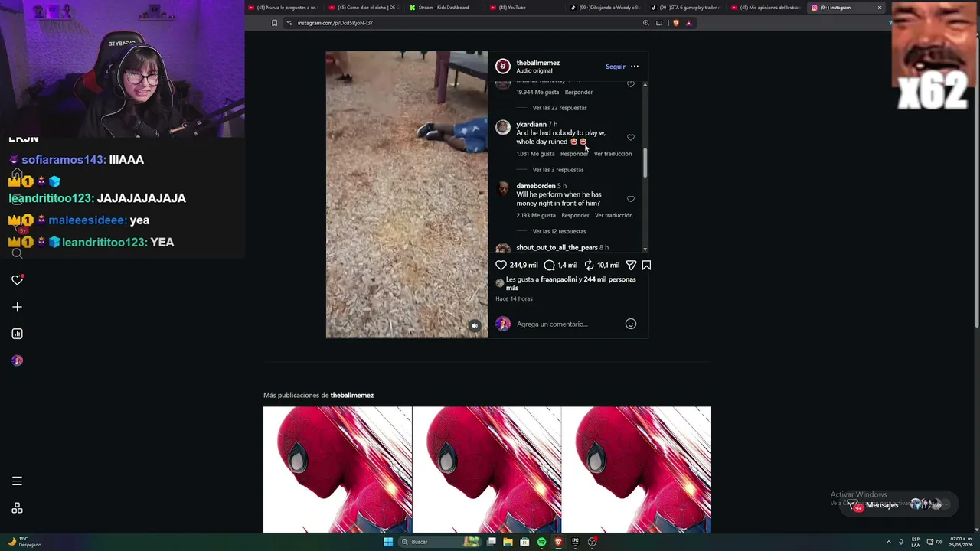The height and width of the screenshot is (551, 980).
Task: Expand the 3 replies under ykardiann
Action: (558, 170)
